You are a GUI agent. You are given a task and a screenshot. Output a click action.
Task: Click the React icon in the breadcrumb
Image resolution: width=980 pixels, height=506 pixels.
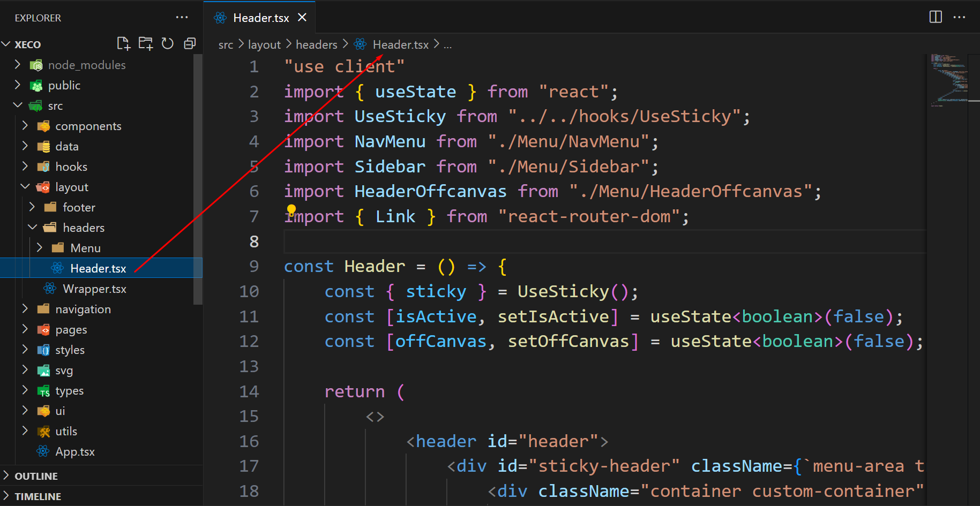361,44
